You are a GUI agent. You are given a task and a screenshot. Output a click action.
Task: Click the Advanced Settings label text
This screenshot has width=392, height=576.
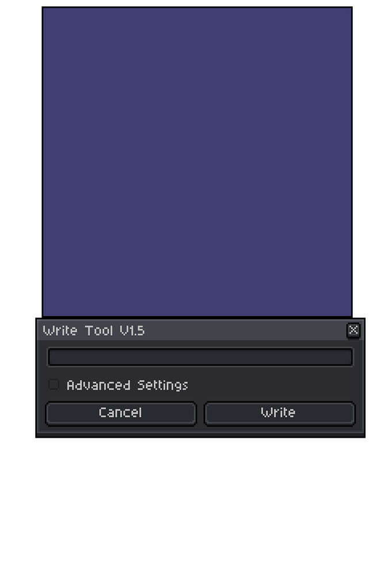(128, 384)
